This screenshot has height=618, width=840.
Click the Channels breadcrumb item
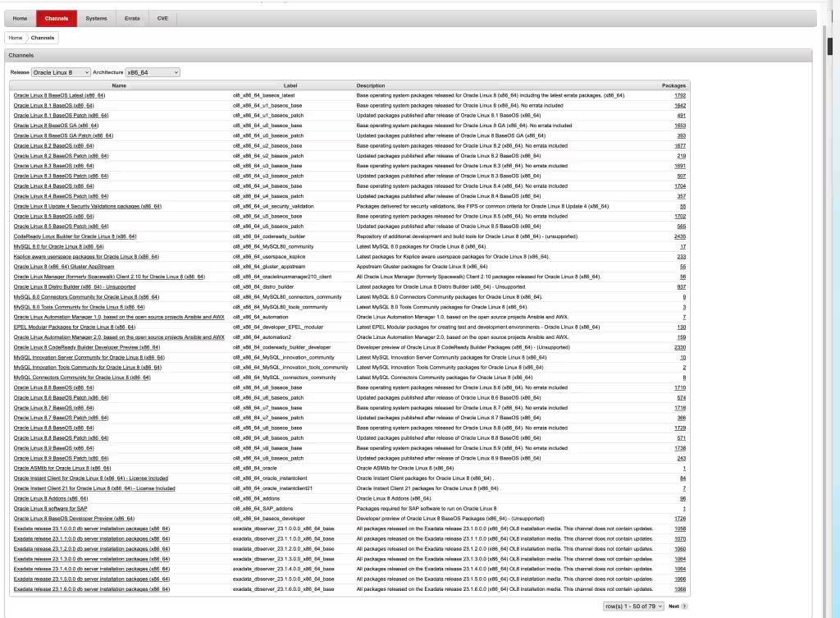tap(43, 38)
